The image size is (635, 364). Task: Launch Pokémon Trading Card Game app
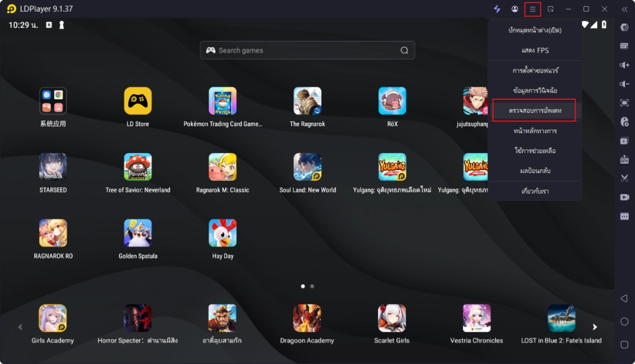point(223,107)
